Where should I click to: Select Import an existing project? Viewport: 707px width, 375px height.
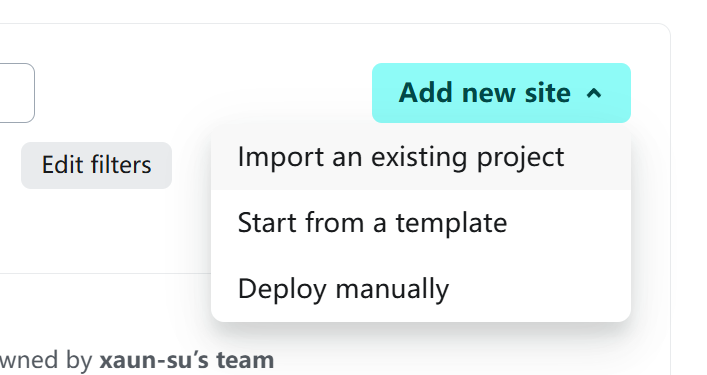click(421, 157)
